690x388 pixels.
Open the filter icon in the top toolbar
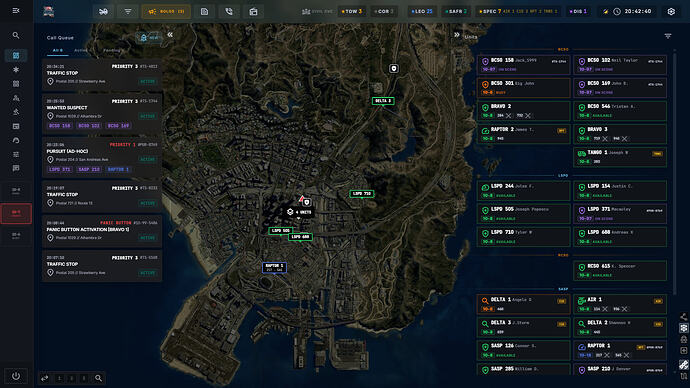(128, 11)
